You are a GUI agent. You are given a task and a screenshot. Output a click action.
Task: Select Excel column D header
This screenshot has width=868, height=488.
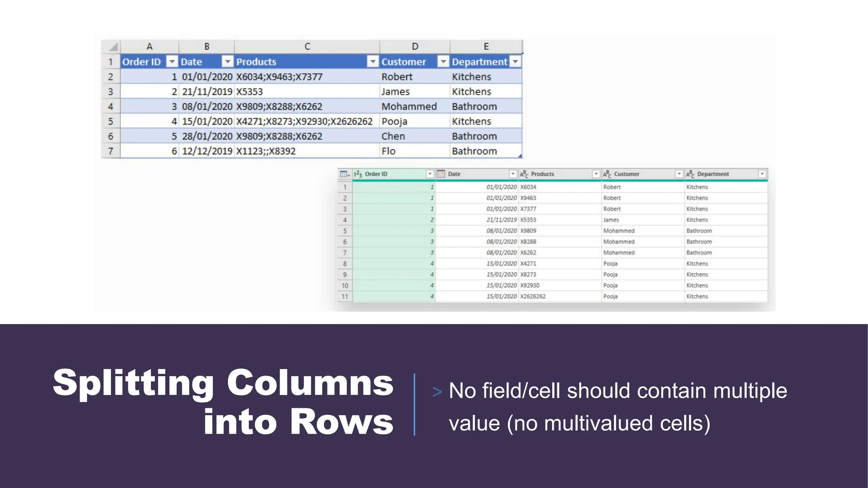(415, 47)
